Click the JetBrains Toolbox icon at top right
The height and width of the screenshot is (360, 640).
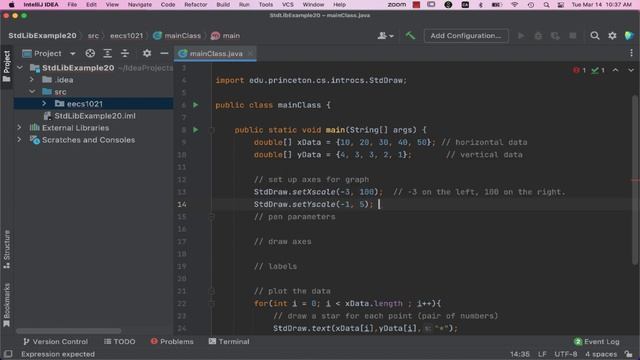pyautogui.click(x=629, y=36)
